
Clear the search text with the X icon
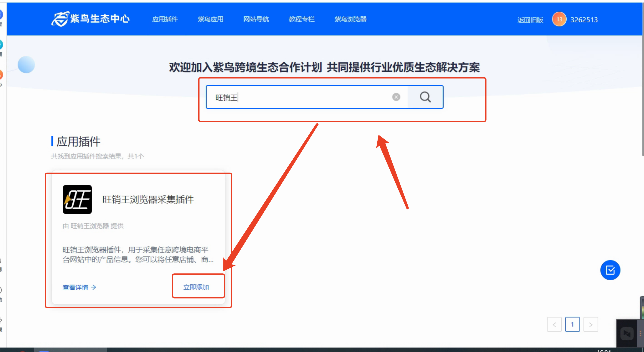click(x=396, y=97)
